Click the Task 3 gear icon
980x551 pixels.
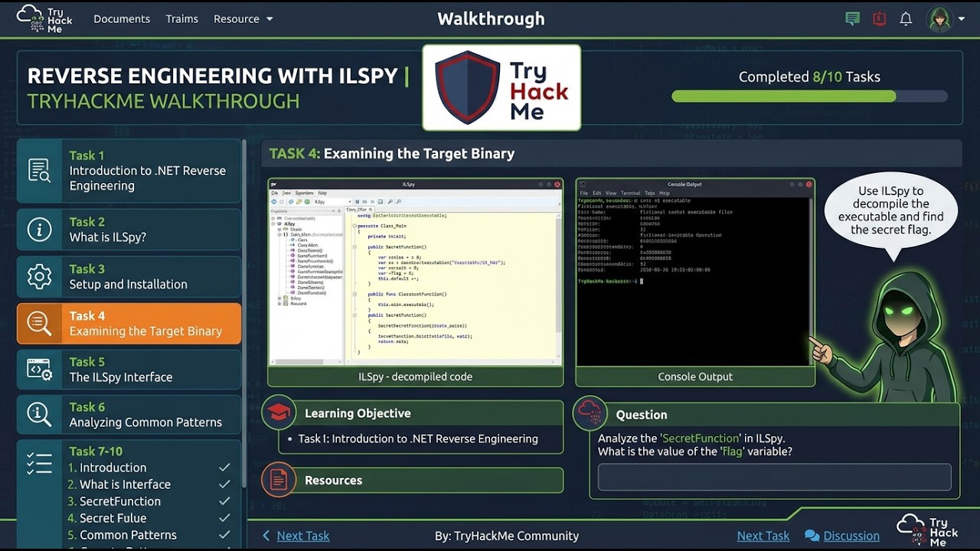[39, 276]
